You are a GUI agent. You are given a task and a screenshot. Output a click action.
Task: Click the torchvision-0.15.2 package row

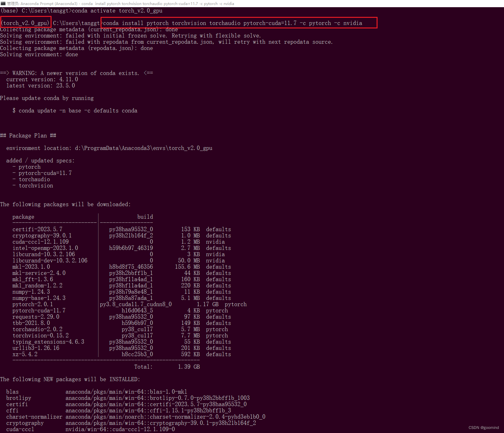click(120, 336)
